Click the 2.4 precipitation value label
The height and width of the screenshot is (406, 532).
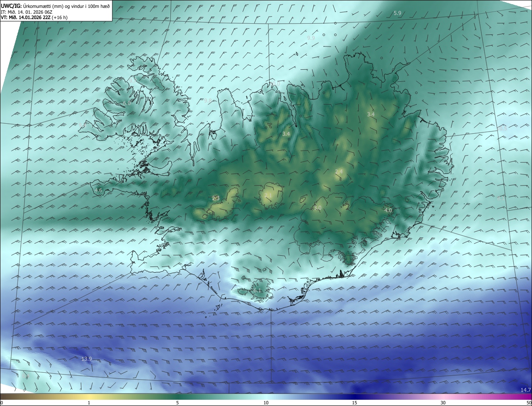(339, 171)
